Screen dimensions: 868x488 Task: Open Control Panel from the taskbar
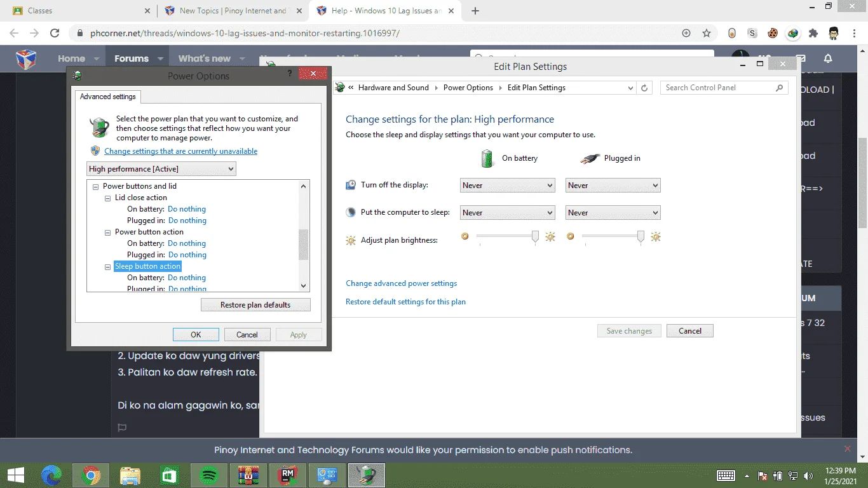coord(327,475)
